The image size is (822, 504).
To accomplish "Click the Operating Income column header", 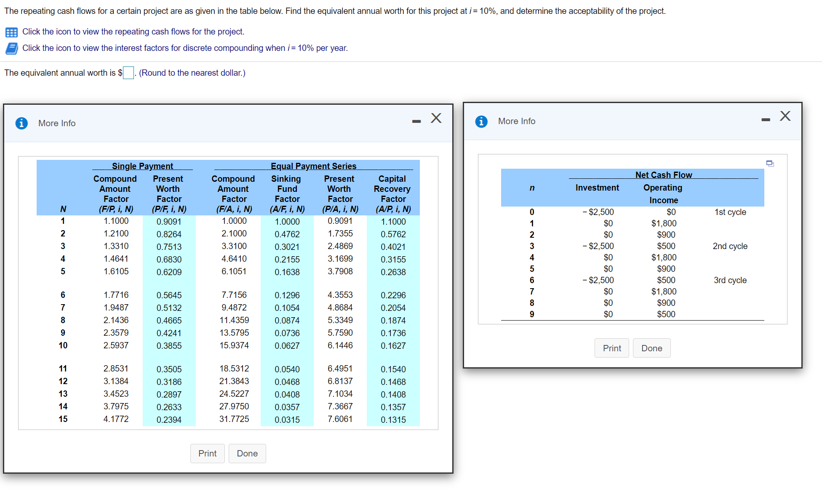I will pos(663,194).
